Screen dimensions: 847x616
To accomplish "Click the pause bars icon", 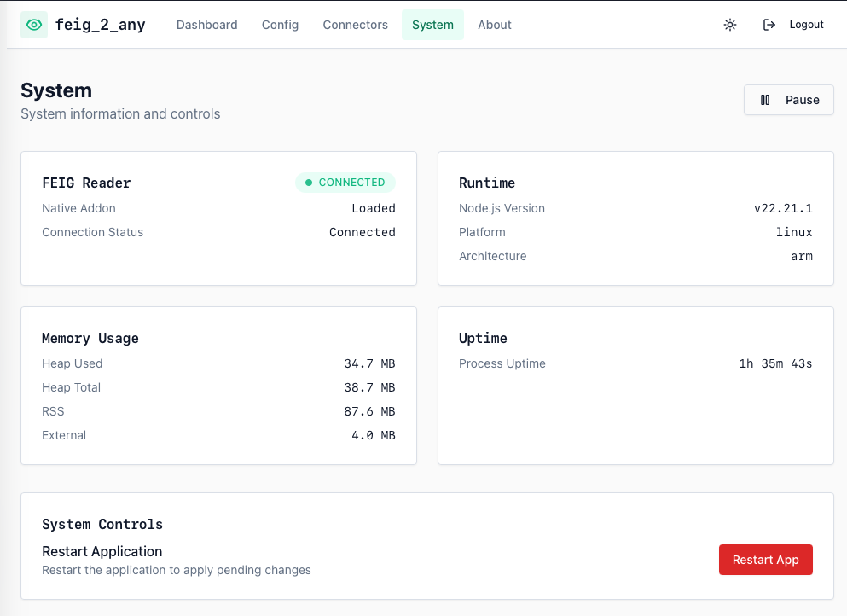I will (765, 100).
